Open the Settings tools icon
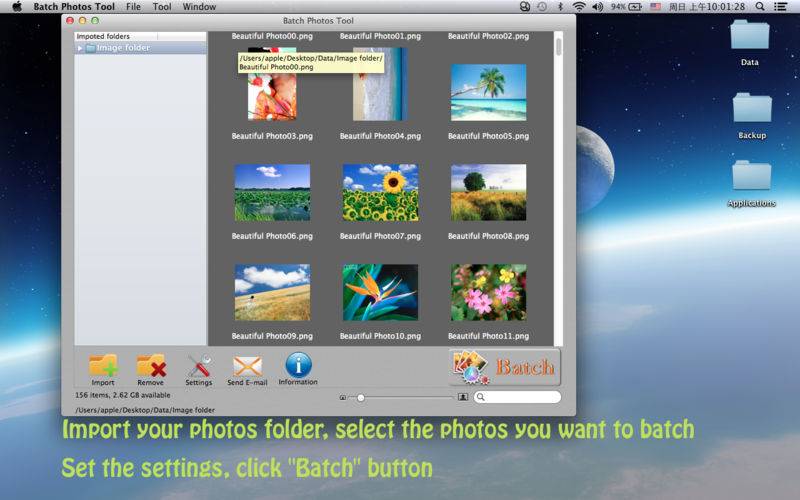Image resolution: width=800 pixels, height=500 pixels. (198, 366)
